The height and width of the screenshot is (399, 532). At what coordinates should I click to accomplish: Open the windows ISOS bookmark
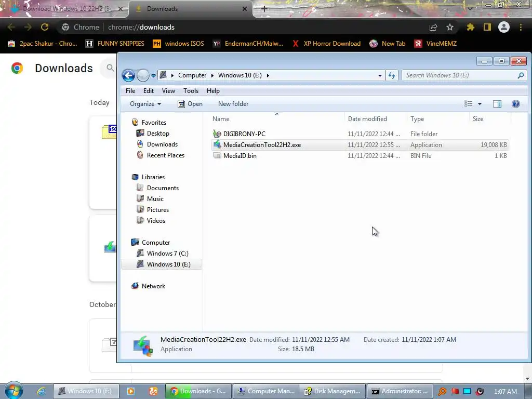(179, 44)
